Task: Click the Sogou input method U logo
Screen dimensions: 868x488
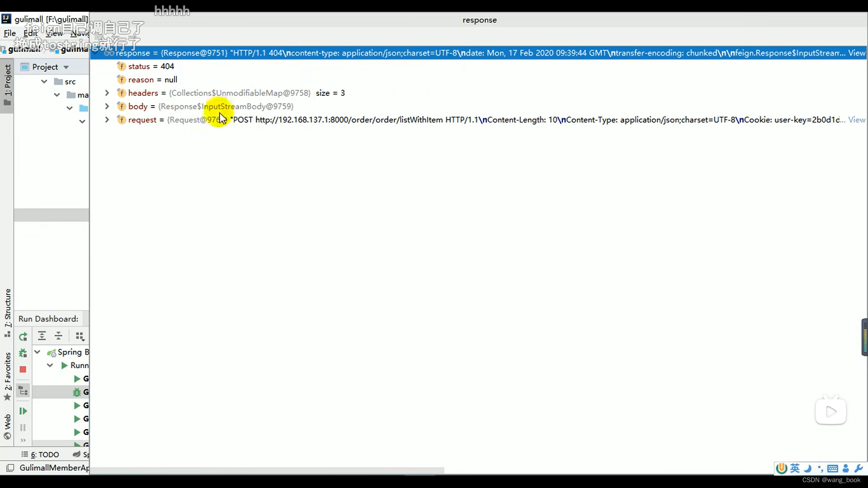Action: point(781,469)
